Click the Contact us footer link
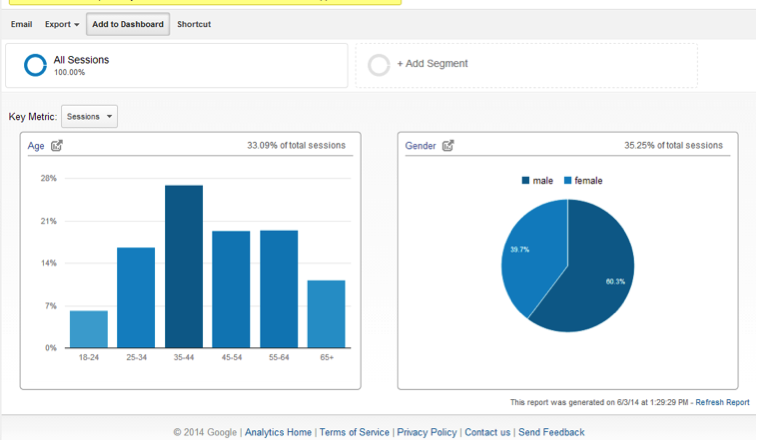 488,432
